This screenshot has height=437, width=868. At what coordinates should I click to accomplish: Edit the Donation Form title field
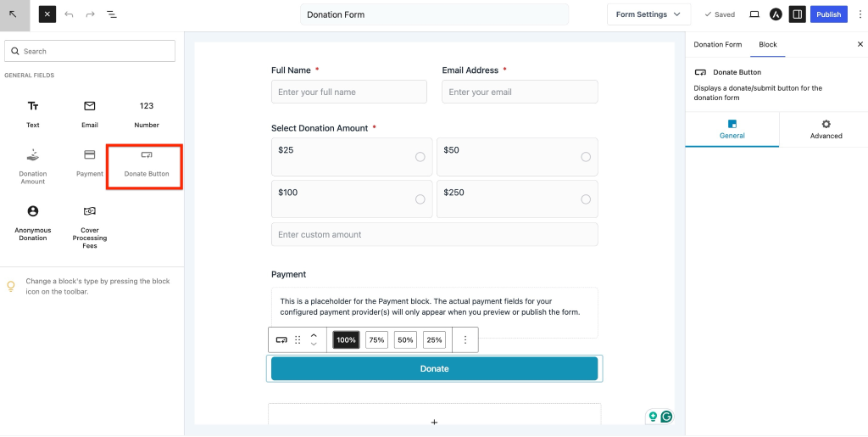[435, 14]
